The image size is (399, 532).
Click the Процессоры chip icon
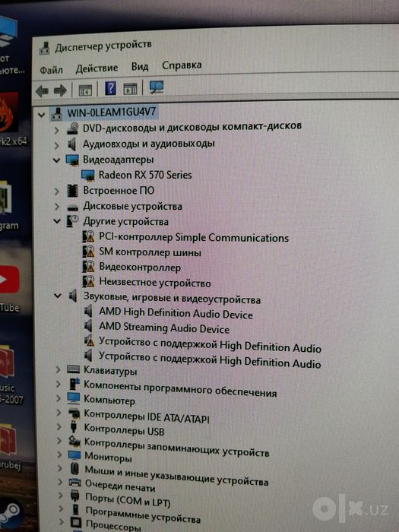pos(76,523)
